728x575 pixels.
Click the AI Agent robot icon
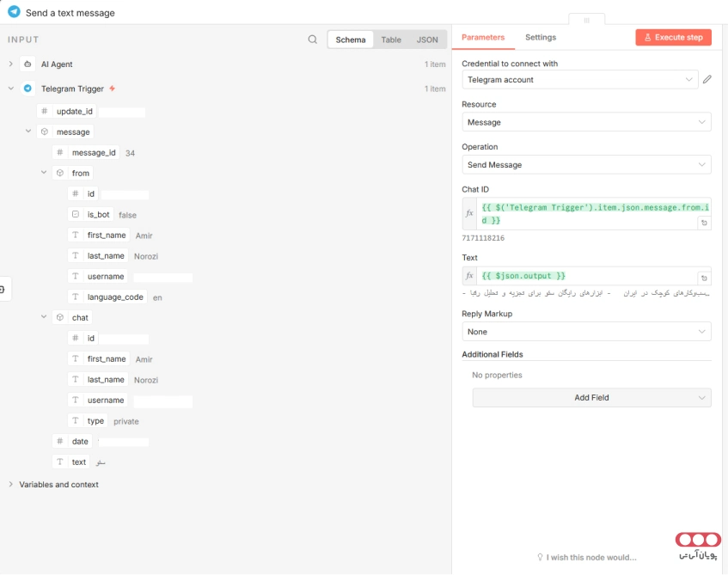point(28,64)
